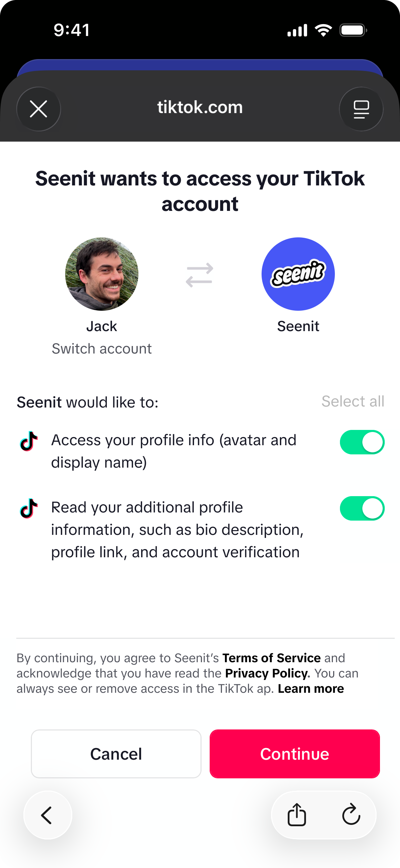Viewport: 400px width, 868px height.
Task: Close the in-app browser sheet
Action: pyautogui.click(x=39, y=109)
